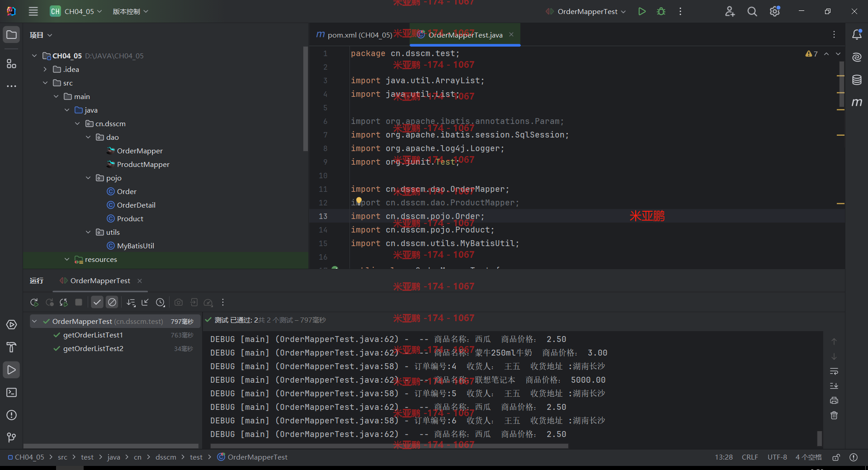Open the Problems tool window
The image size is (868, 470).
11,415
